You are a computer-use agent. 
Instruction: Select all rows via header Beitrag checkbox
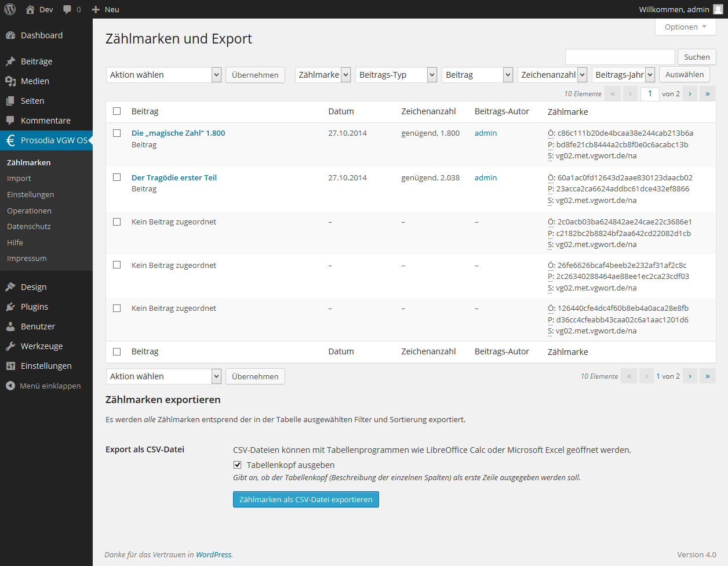[117, 111]
